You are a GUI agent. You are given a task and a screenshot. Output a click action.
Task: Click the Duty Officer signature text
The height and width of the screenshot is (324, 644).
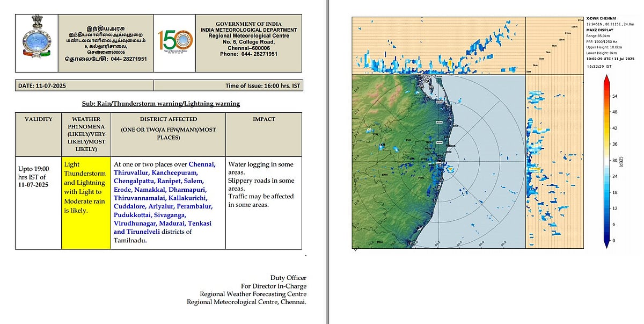pos(289,278)
